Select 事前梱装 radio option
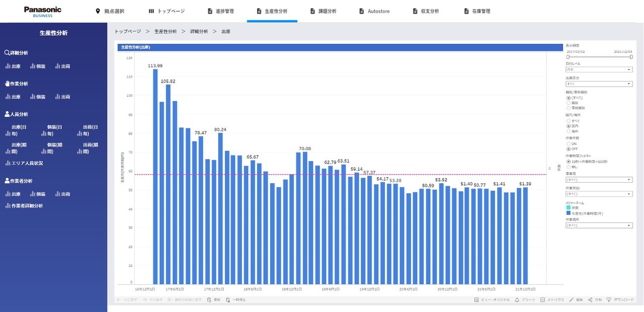Screen dimensions: 644x312 pyautogui.click(x=569, y=108)
